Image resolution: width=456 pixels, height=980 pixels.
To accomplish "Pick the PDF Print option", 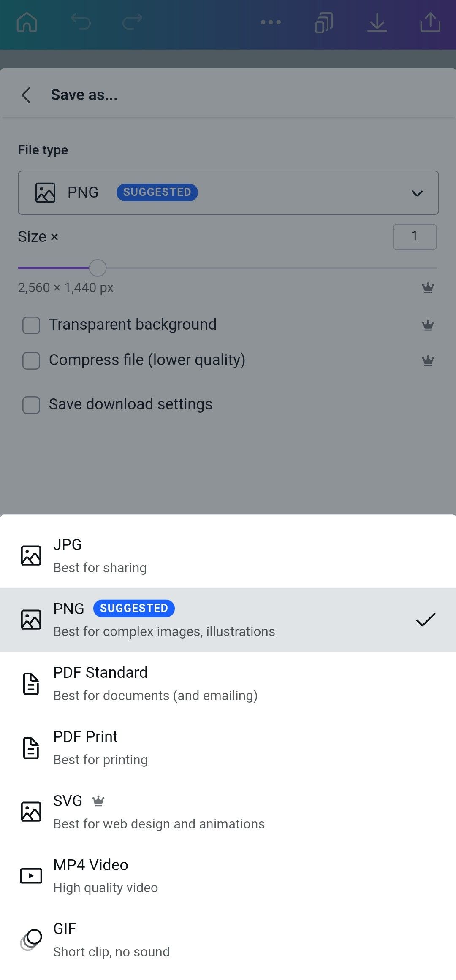I will [228, 748].
